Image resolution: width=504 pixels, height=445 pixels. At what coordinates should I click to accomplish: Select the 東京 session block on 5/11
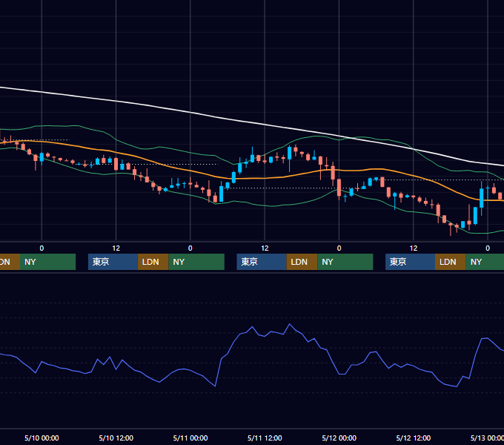[262, 262]
